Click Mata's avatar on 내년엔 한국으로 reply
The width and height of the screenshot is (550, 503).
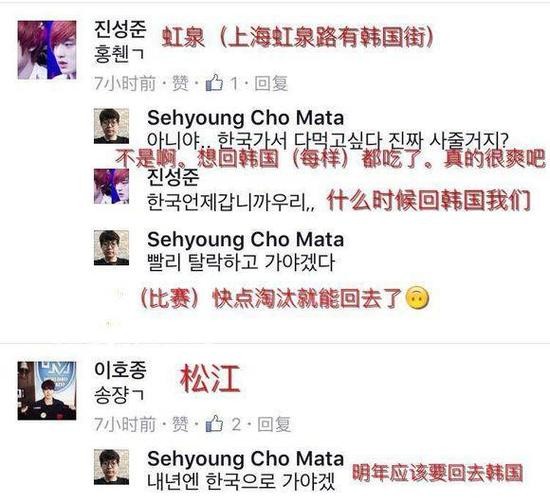[x=111, y=467]
